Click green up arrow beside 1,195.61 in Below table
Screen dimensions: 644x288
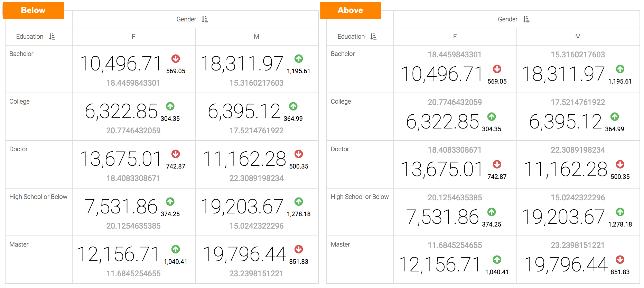[x=299, y=59]
